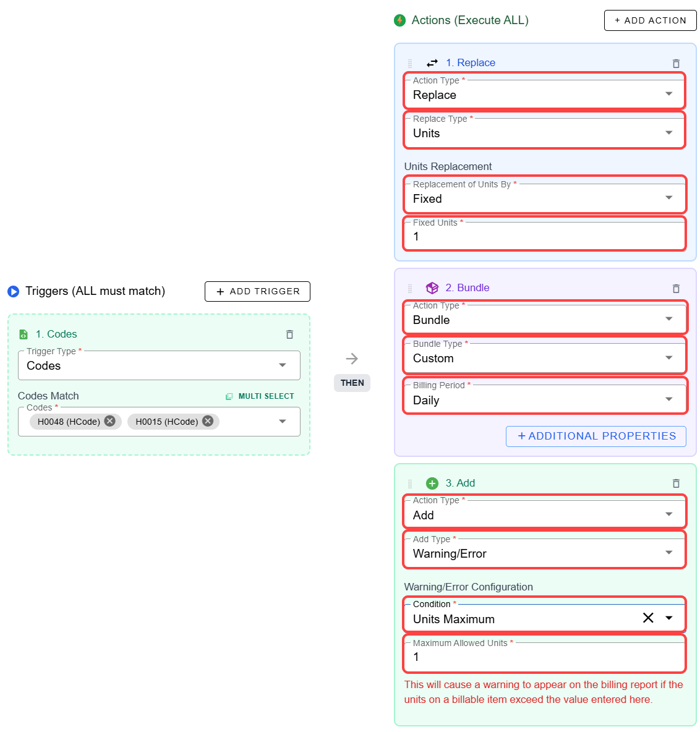Delete the Bundle action using trash icon
Viewport: 700px width, 732px height.
coord(676,288)
